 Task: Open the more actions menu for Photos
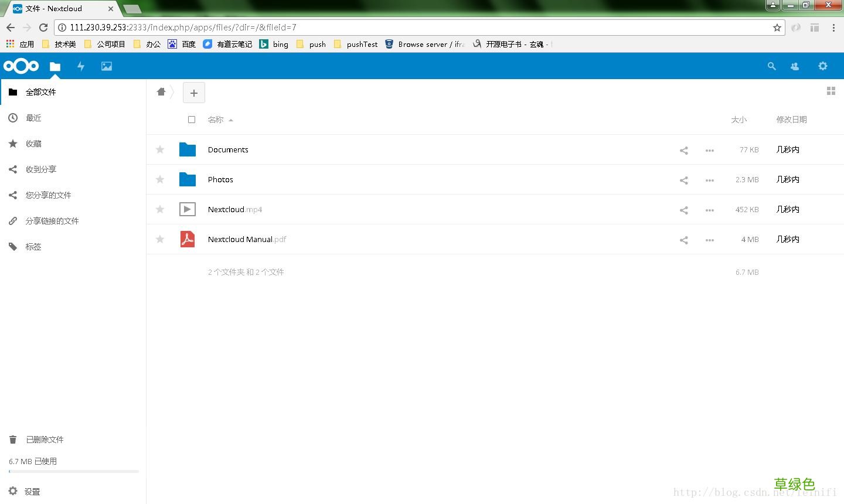point(709,180)
